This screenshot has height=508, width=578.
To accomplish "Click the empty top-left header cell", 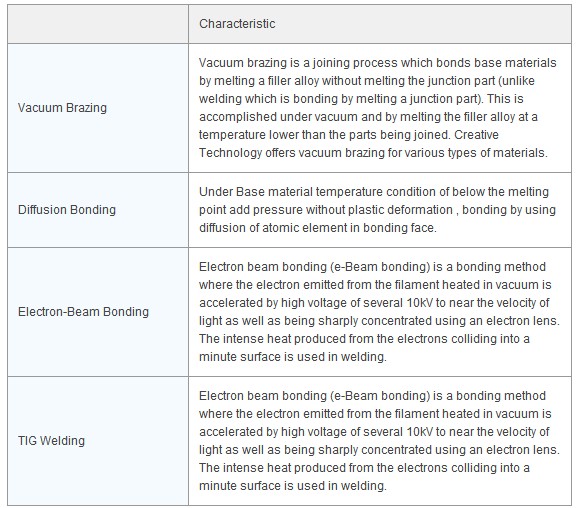I will tap(98, 24).
